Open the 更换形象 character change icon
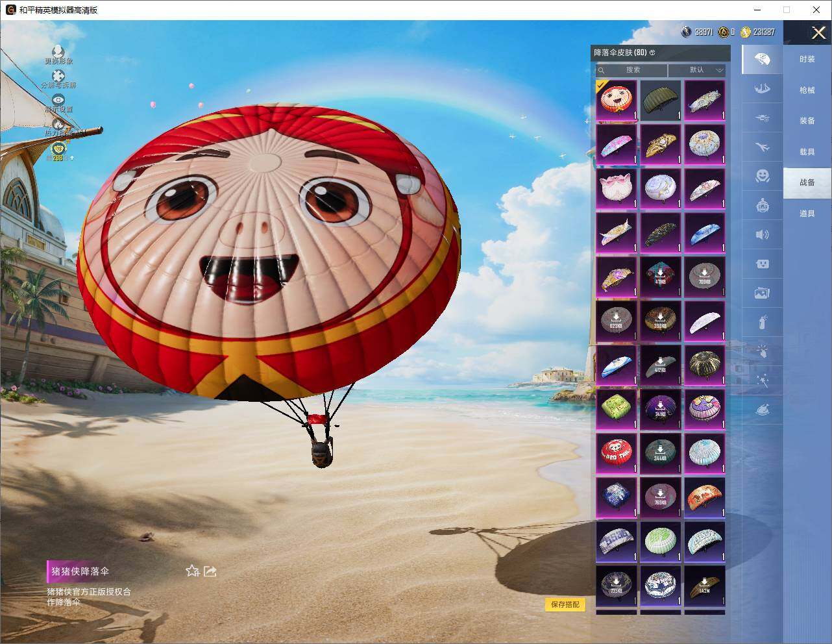Image resolution: width=832 pixels, height=644 pixels. (58, 51)
